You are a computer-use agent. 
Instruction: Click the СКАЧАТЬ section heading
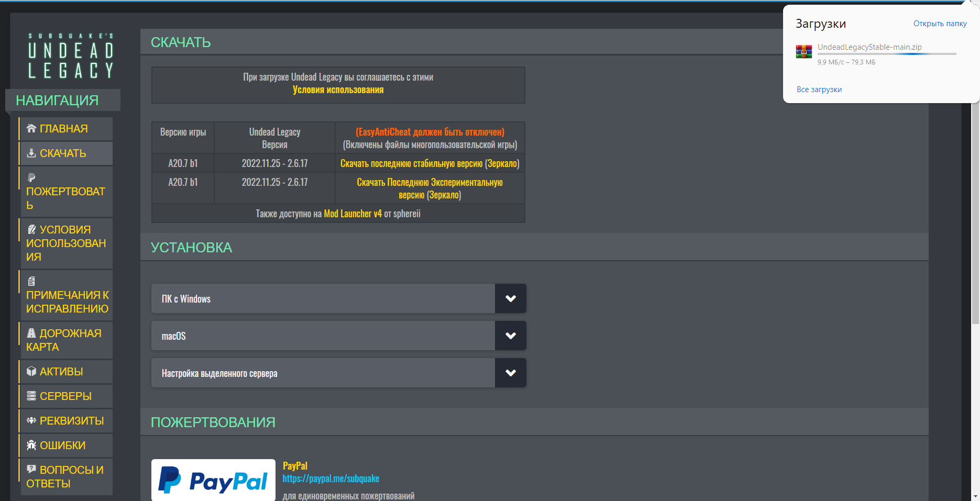click(x=181, y=42)
